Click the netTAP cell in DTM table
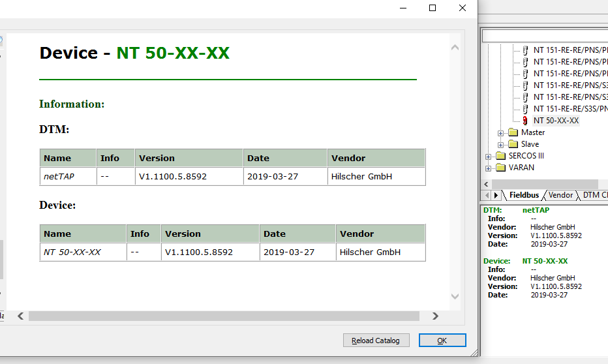The height and width of the screenshot is (364, 608). pos(68,176)
